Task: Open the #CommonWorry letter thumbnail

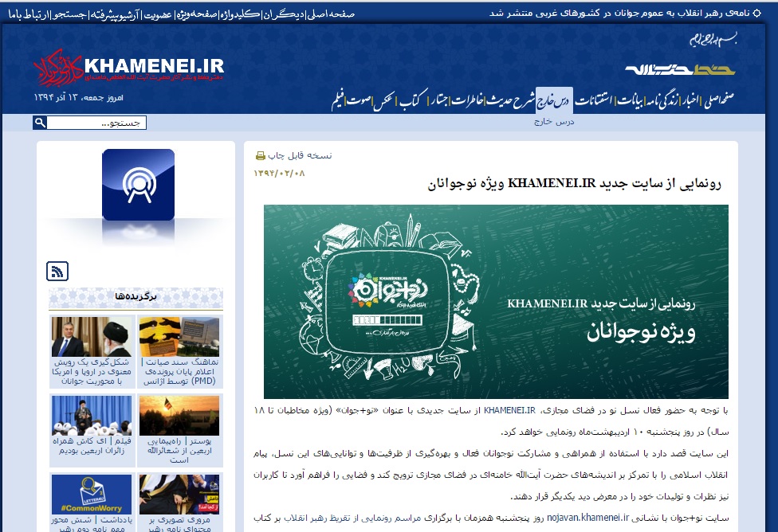Action: click(x=92, y=495)
